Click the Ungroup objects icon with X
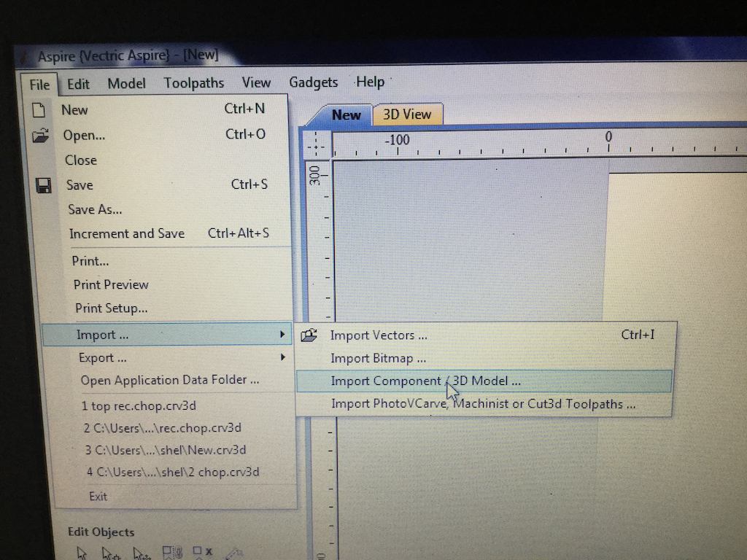The image size is (747, 560). (203, 551)
